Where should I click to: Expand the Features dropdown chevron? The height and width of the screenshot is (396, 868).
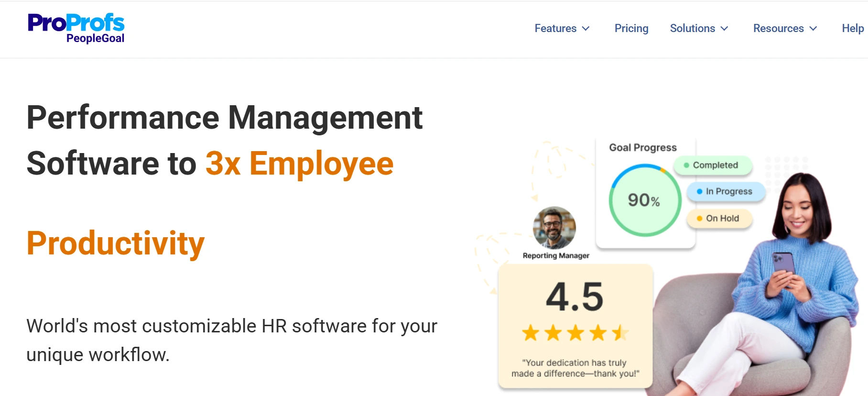[586, 29]
